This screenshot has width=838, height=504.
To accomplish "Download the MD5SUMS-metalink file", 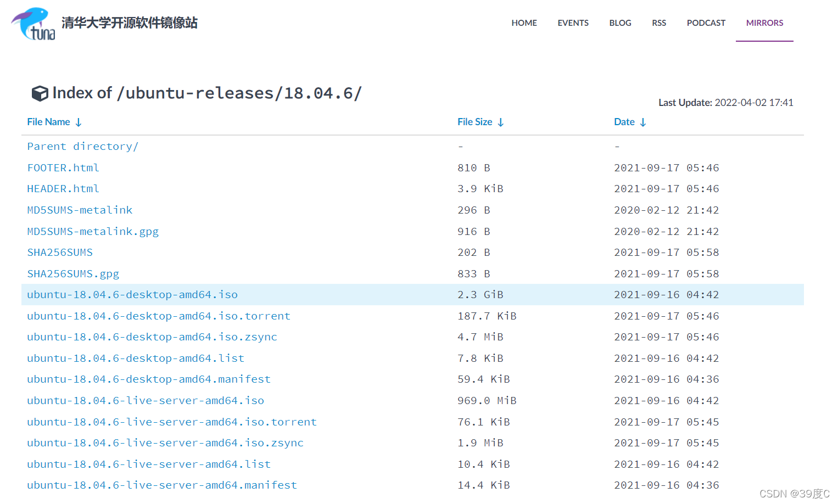I will (80, 210).
